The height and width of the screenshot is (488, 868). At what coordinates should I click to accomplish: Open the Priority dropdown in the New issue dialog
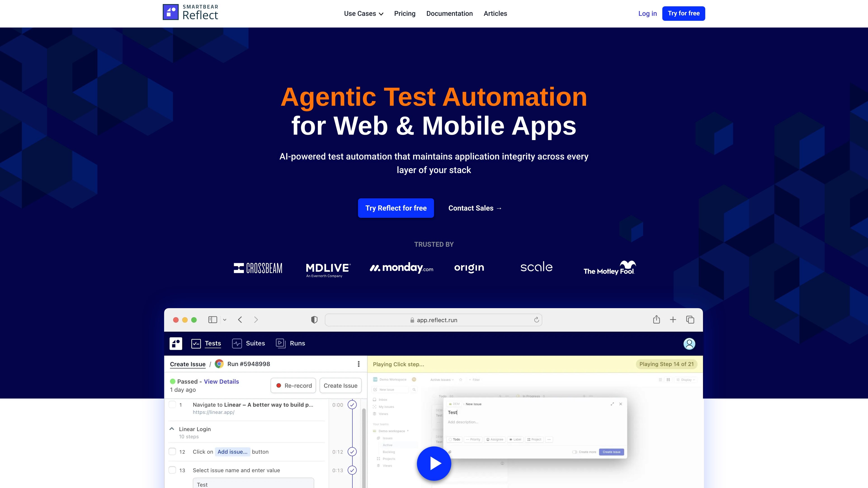coord(473,439)
